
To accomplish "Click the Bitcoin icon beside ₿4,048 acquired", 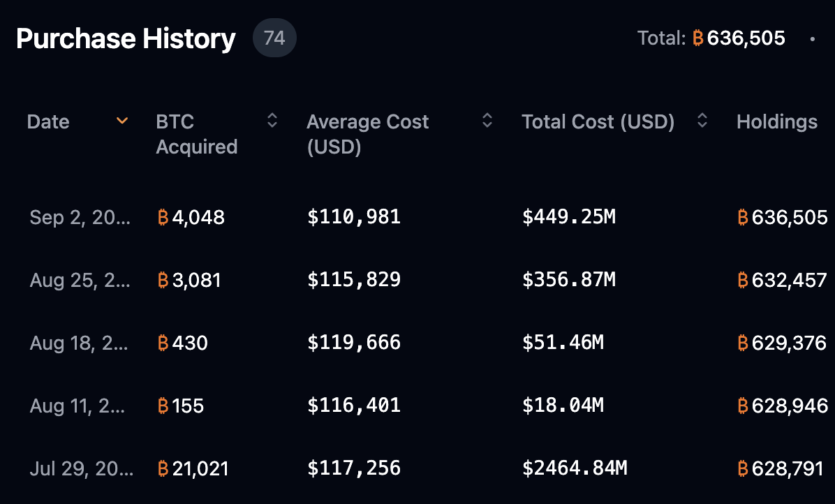I will 163,218.
